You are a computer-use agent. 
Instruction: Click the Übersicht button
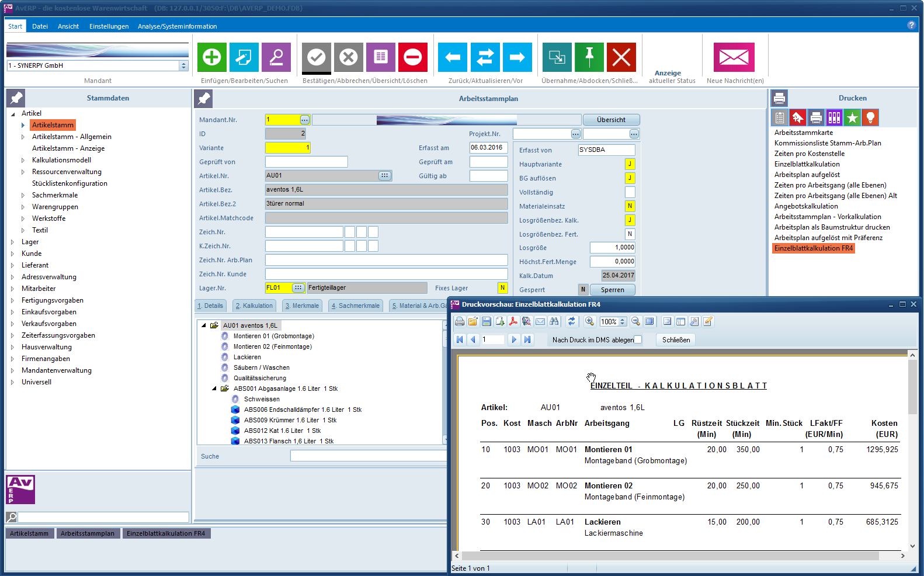pyautogui.click(x=611, y=120)
